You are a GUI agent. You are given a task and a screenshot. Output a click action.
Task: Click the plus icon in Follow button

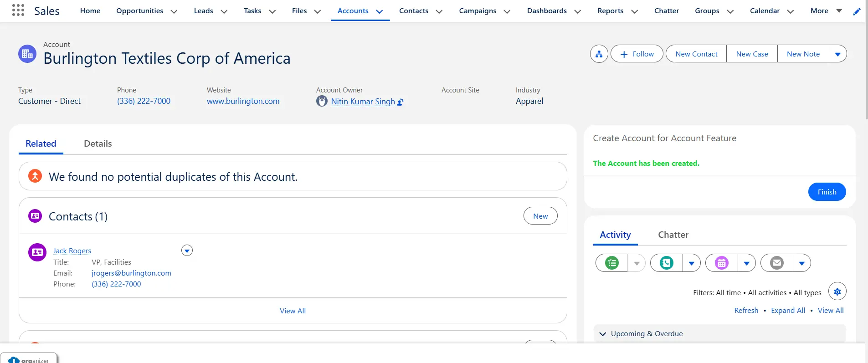[624, 54]
